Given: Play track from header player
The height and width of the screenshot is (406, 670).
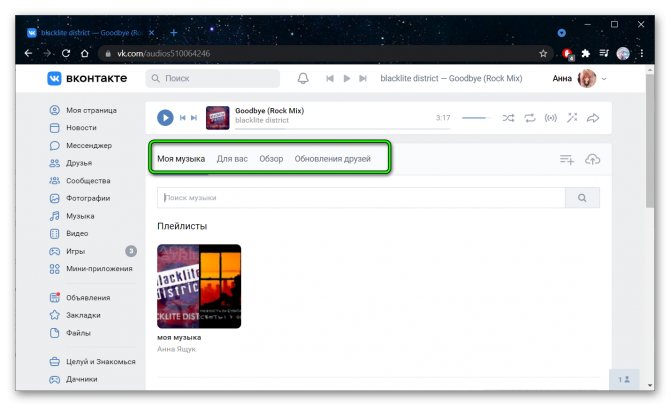Looking at the screenshot, I should (347, 78).
